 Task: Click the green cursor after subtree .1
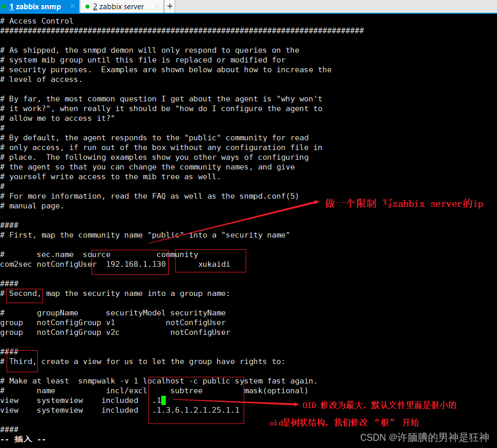pyautogui.click(x=164, y=400)
